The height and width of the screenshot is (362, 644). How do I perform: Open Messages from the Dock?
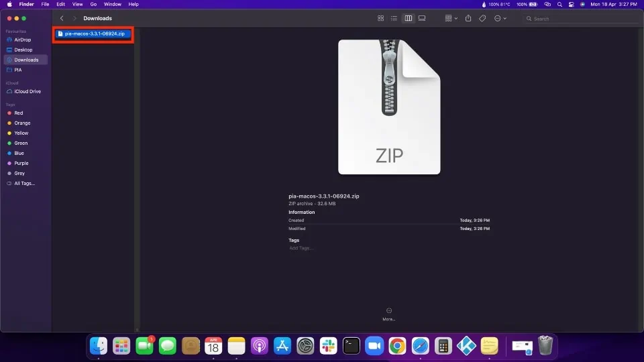coord(168,346)
